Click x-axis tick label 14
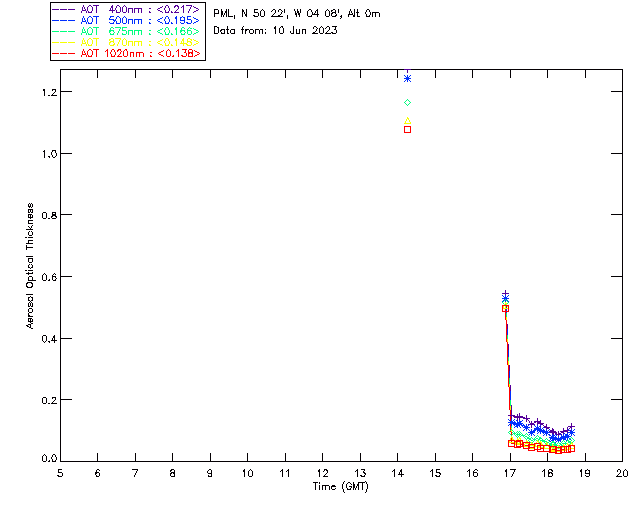Viewport: 640px width, 512px height. (x=398, y=473)
